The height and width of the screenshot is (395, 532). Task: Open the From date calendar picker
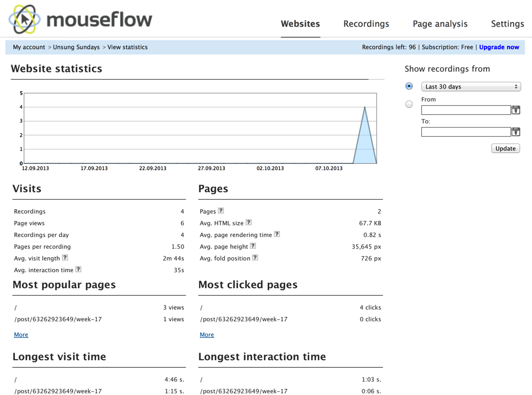pos(515,110)
